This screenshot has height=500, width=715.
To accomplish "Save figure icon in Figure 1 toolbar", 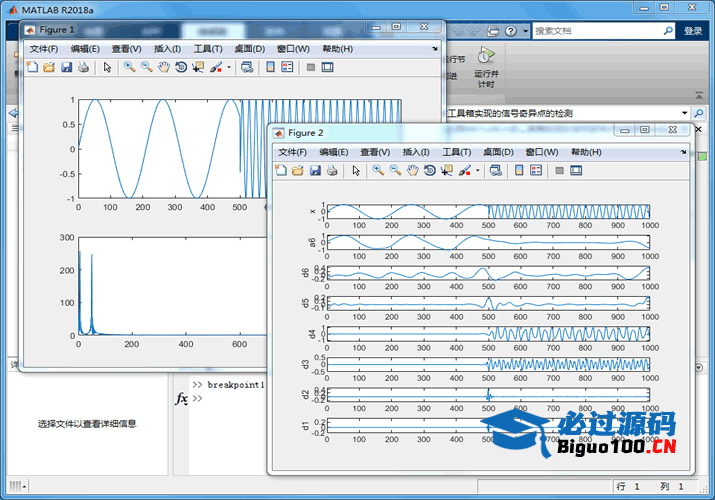I will (67, 67).
